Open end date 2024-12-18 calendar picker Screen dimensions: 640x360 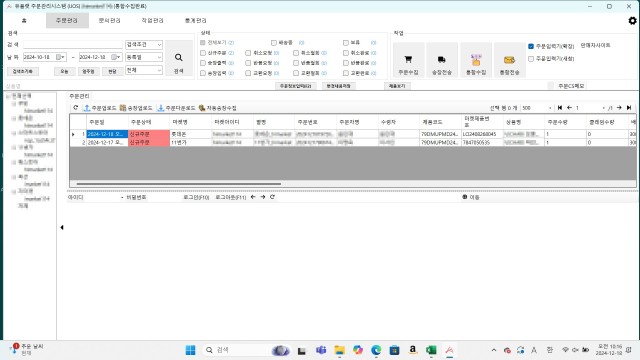click(116, 57)
